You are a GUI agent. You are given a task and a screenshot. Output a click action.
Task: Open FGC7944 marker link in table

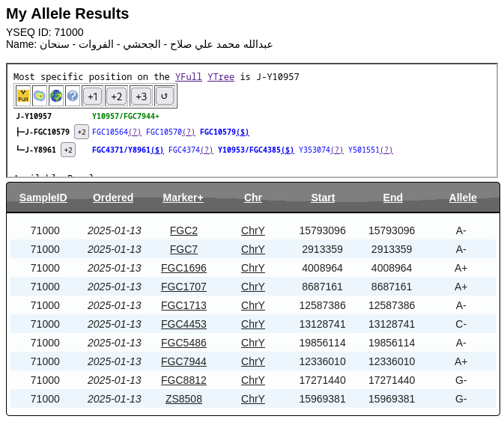click(x=183, y=361)
